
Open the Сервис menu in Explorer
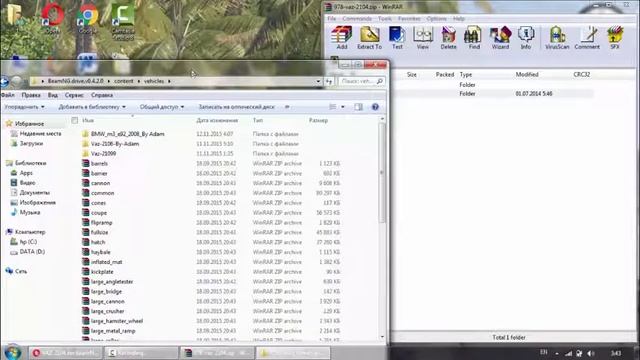tap(74, 95)
